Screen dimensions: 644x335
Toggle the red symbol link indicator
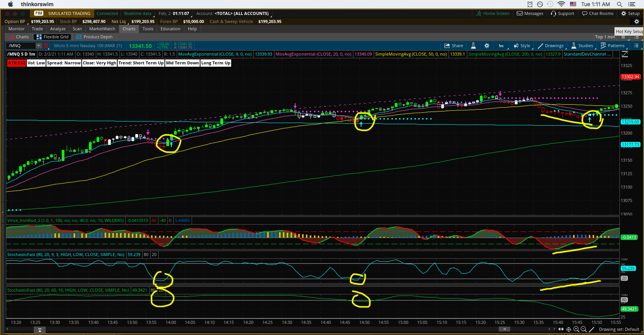click(x=46, y=46)
